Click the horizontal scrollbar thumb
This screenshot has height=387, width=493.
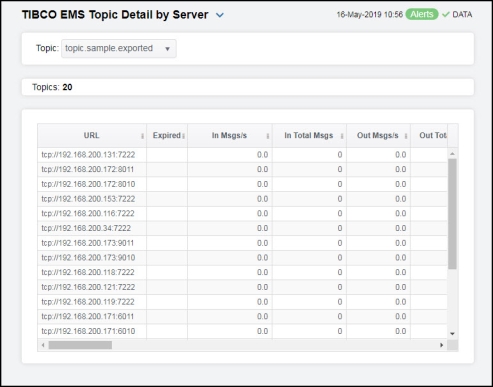click(80, 345)
